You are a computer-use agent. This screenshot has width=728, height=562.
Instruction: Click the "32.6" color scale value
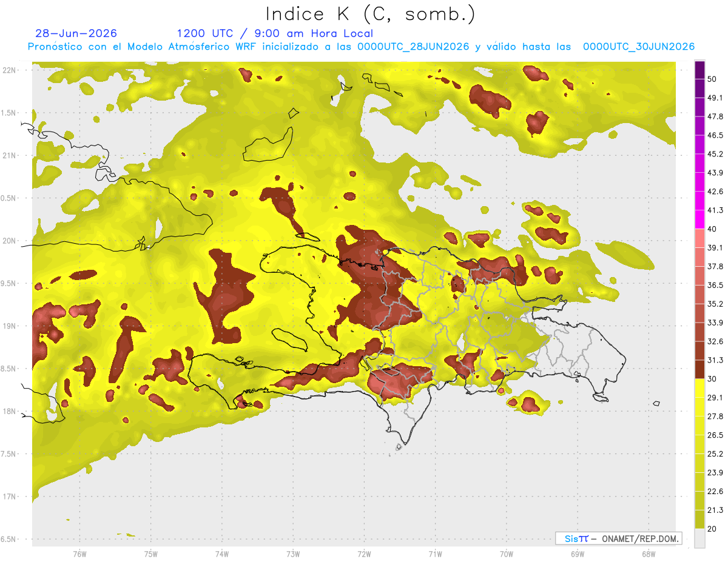coord(715,341)
